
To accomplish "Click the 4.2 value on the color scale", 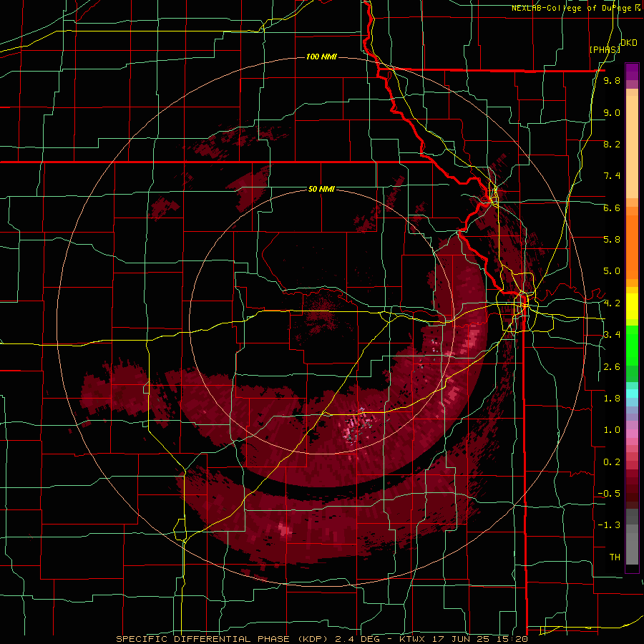I will (x=612, y=303).
